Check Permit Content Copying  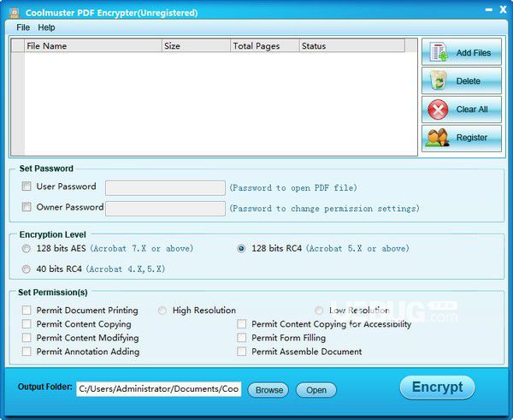[27, 323]
